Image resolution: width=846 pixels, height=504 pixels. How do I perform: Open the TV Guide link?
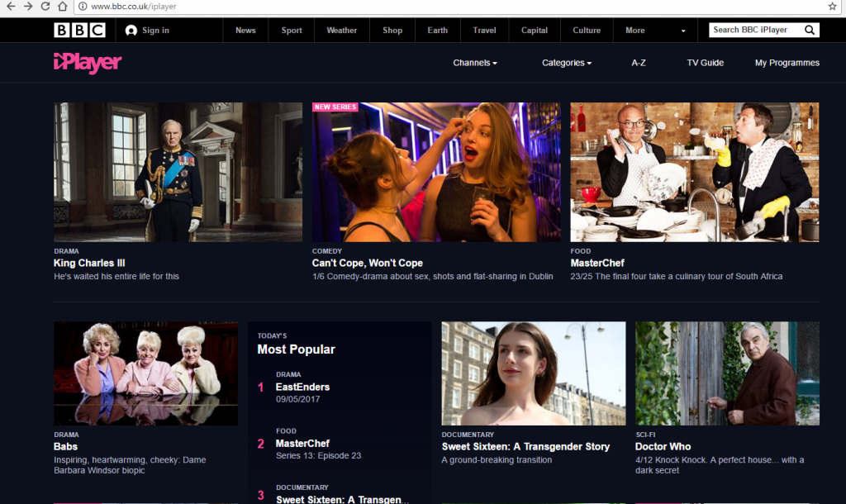tap(706, 63)
